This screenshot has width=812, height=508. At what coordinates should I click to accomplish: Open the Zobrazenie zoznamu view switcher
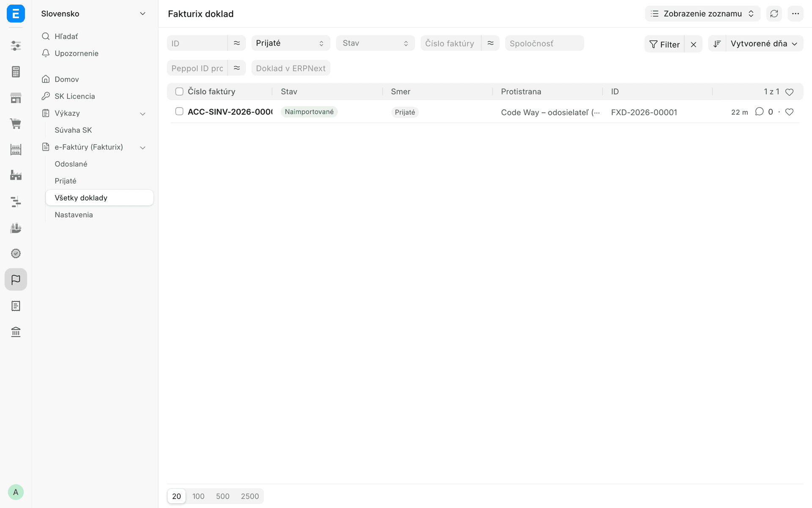coord(702,14)
